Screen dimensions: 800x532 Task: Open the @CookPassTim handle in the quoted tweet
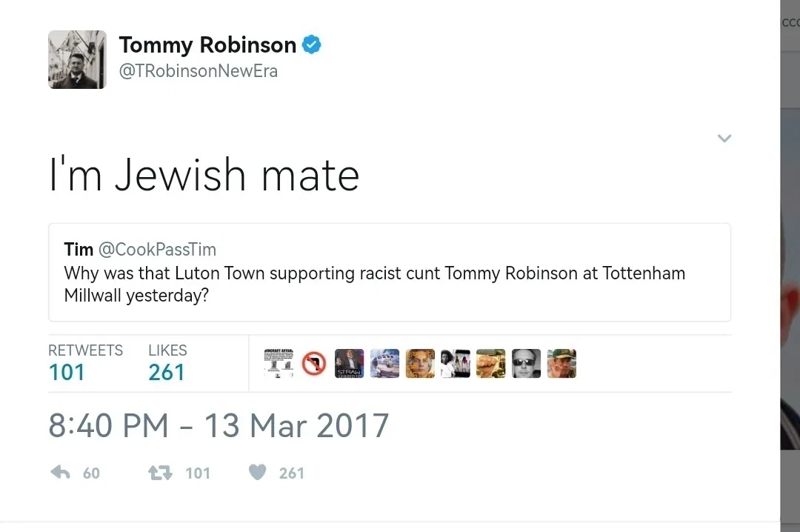(157, 249)
